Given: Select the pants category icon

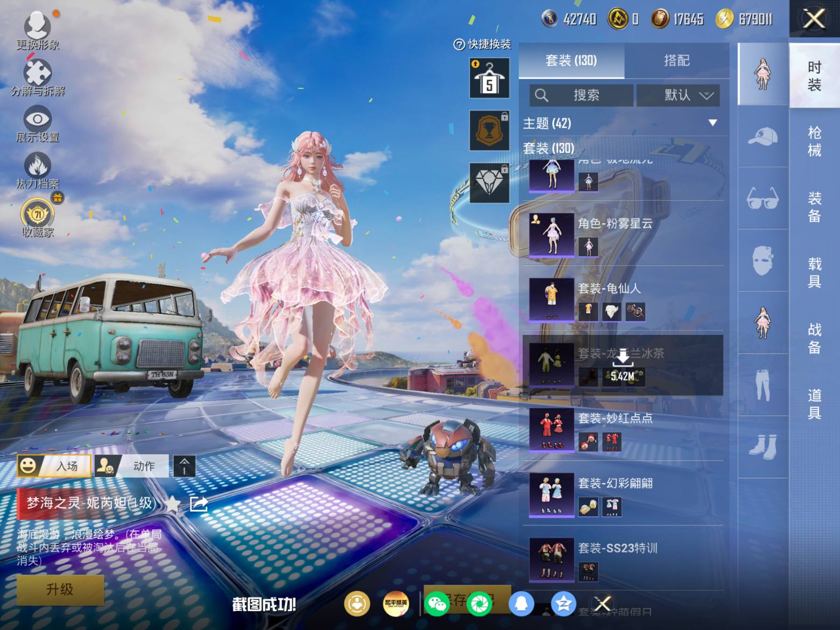Looking at the screenshot, I should click(x=762, y=384).
